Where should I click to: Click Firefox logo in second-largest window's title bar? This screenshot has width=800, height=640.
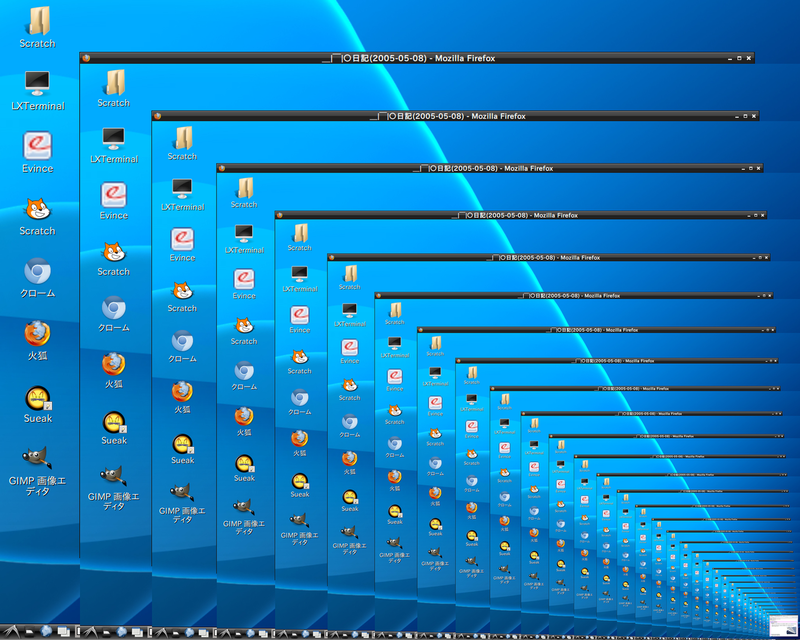pos(158,116)
